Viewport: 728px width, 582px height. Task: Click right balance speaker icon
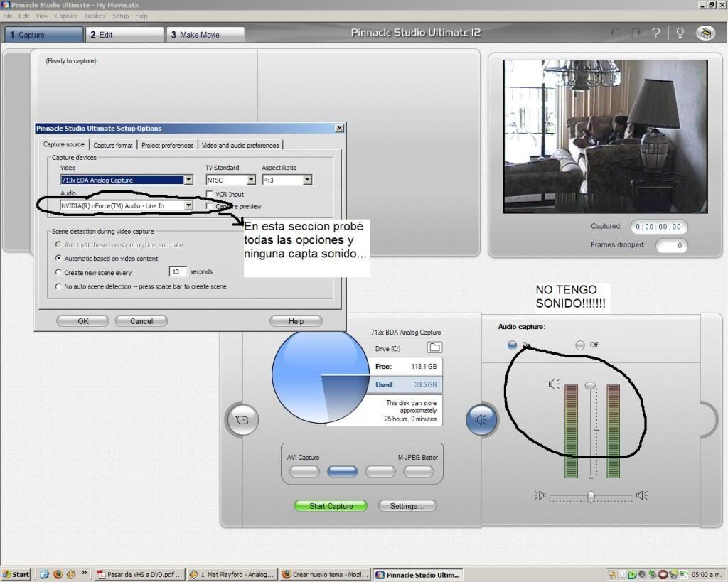click(642, 495)
